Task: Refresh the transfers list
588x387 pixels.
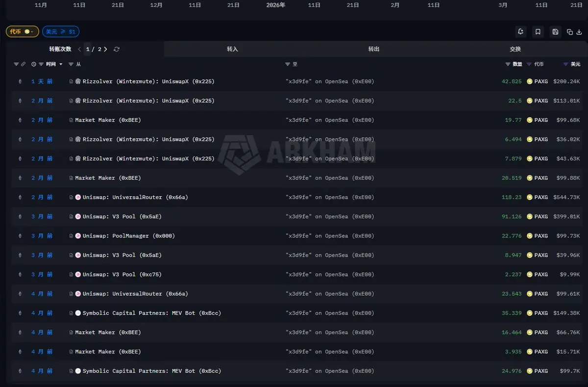Action: point(117,49)
